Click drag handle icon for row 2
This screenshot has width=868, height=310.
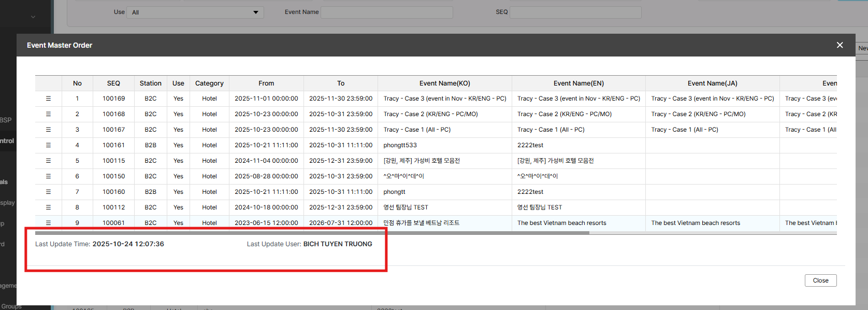[x=48, y=114]
